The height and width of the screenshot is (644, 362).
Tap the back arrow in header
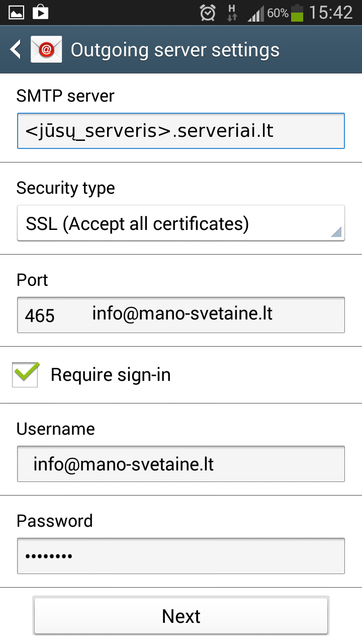tap(16, 50)
